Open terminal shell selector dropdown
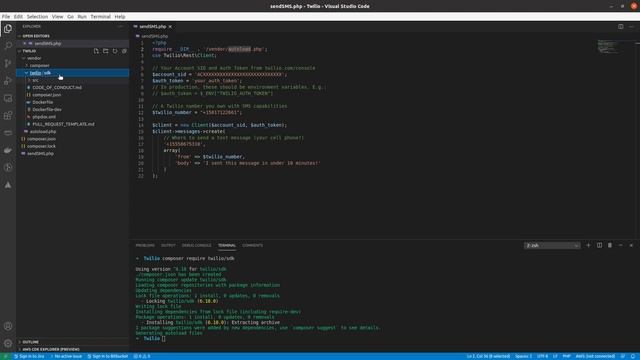Image resolution: width=640 pixels, height=360 pixels. pyautogui.click(x=552, y=245)
